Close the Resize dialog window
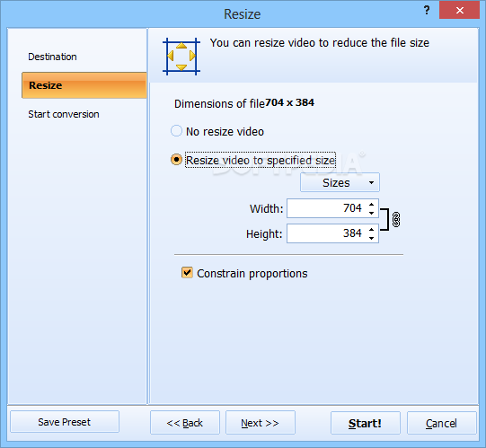 [459, 11]
